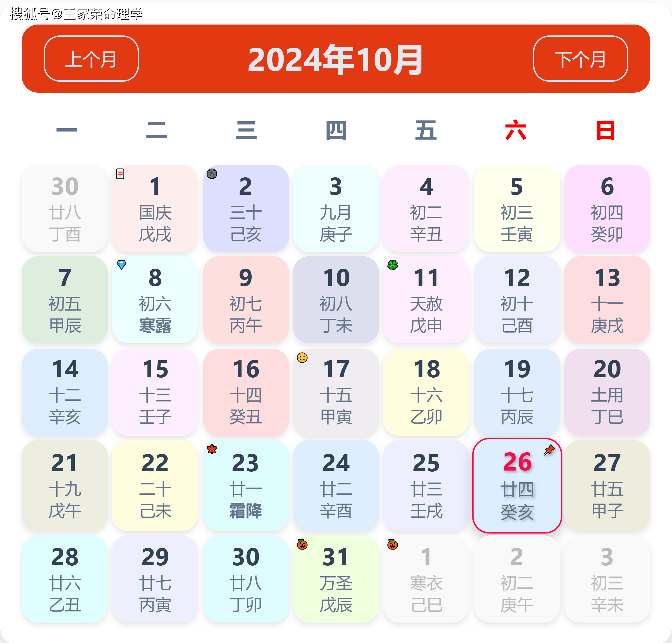
Task: Click the red Saturday 六 header
Action: pos(516,130)
